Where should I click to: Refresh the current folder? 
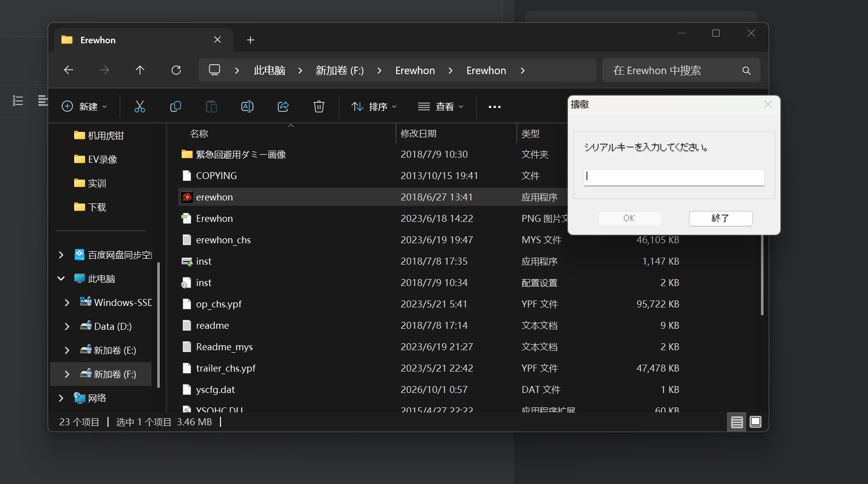[176, 70]
